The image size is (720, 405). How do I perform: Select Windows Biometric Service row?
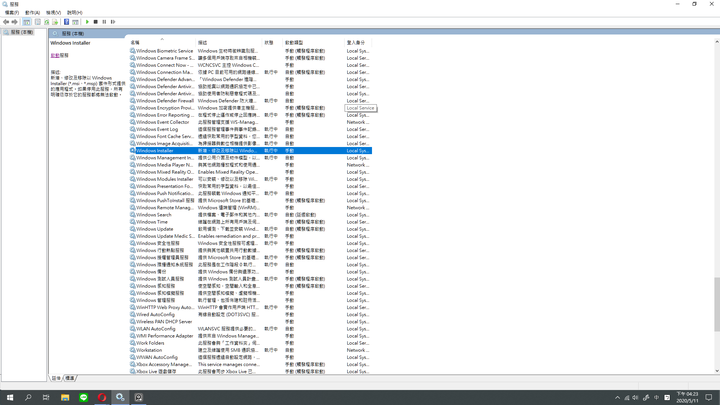(250, 51)
